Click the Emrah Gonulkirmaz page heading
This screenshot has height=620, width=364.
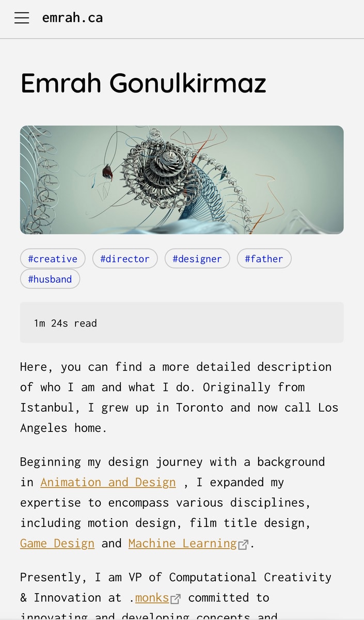144,83
